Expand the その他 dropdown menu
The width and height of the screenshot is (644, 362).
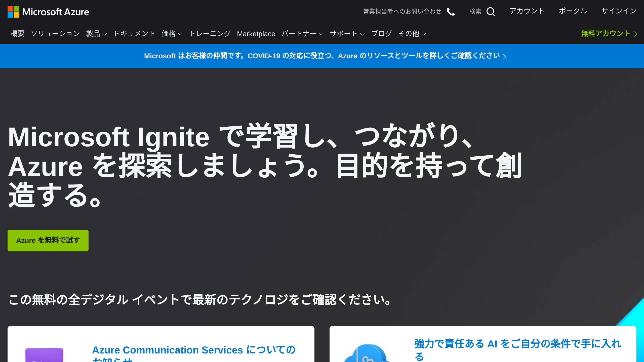412,34
